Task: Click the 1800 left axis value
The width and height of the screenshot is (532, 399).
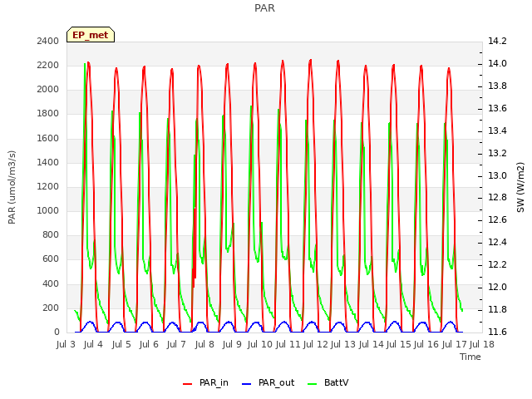Action: [x=48, y=114]
